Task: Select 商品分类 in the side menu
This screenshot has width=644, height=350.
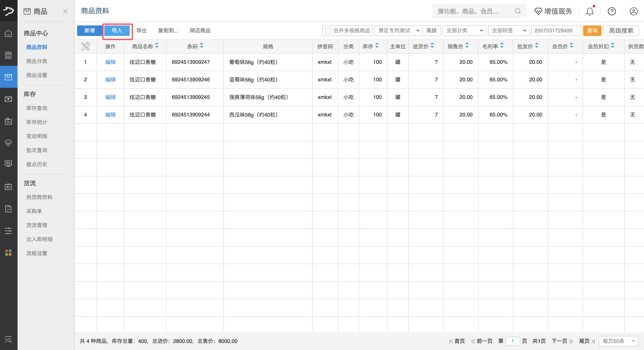Action: point(37,61)
